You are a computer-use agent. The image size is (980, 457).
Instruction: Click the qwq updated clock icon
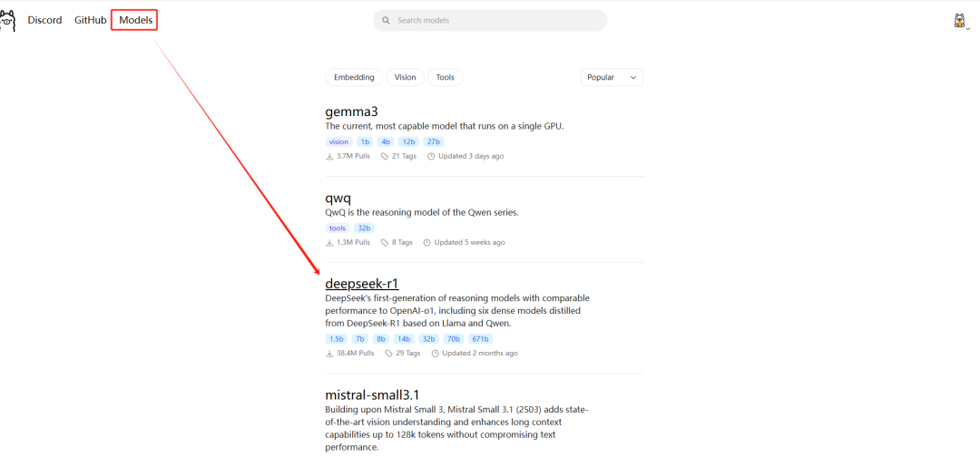pyautogui.click(x=427, y=242)
